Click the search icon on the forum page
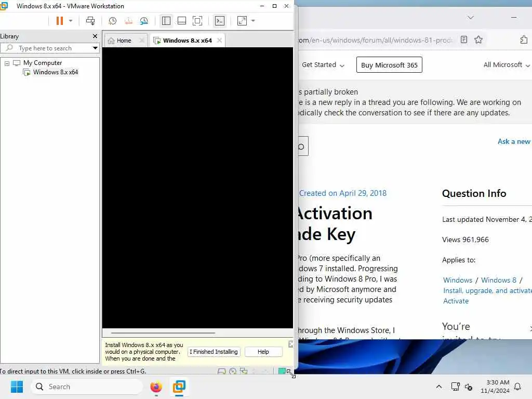 pos(301,146)
